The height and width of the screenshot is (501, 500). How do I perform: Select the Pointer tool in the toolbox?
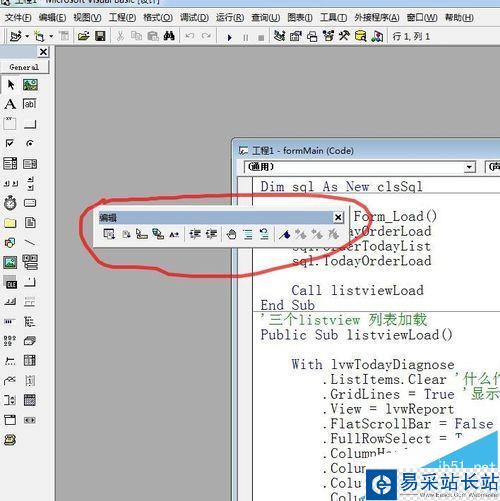tap(10, 85)
